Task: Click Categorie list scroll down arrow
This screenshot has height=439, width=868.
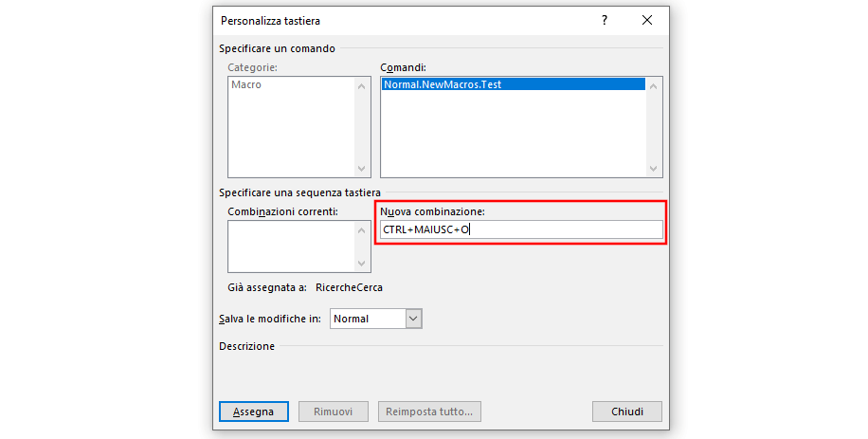Action: tap(361, 168)
